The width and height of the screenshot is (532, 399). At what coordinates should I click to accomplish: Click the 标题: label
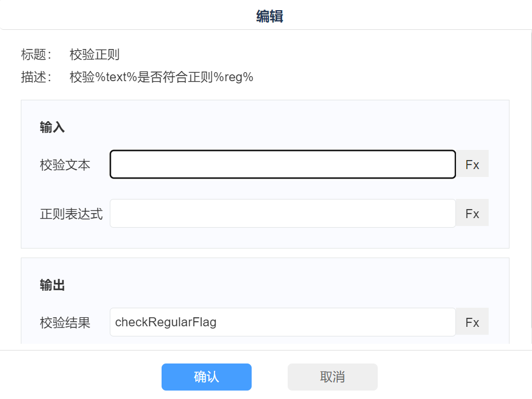click(x=37, y=55)
